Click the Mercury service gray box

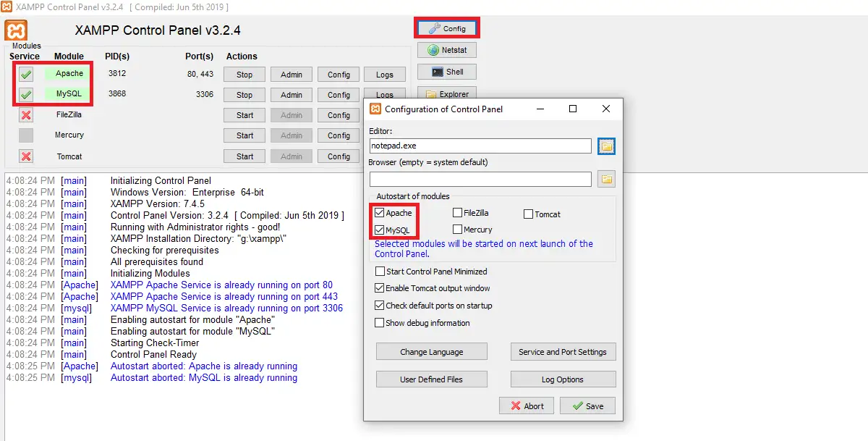click(26, 135)
